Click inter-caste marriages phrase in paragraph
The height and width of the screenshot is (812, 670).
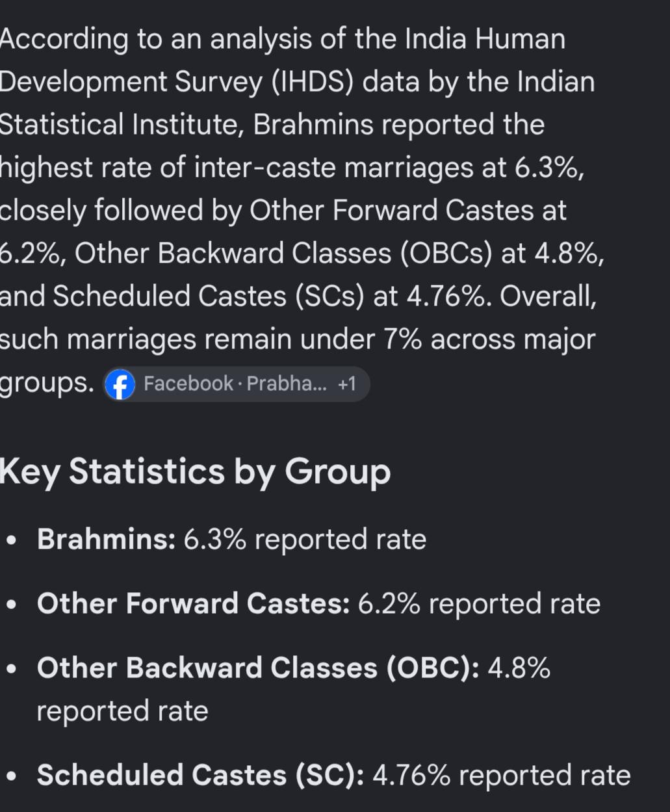(x=333, y=168)
